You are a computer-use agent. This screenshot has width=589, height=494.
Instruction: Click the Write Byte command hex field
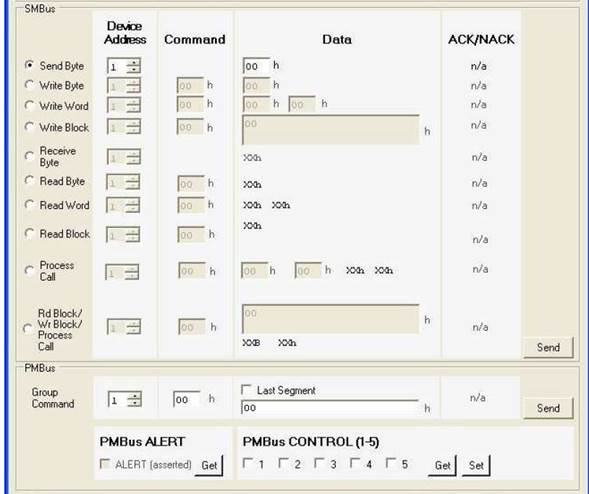click(190, 86)
